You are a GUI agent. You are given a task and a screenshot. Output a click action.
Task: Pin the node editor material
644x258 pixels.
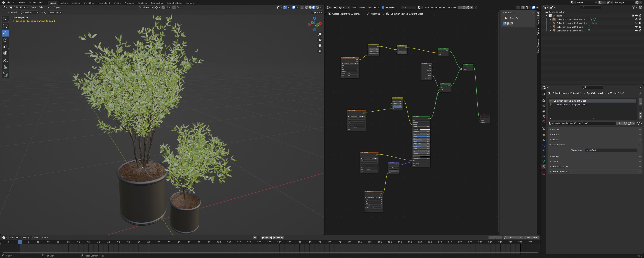(476, 8)
